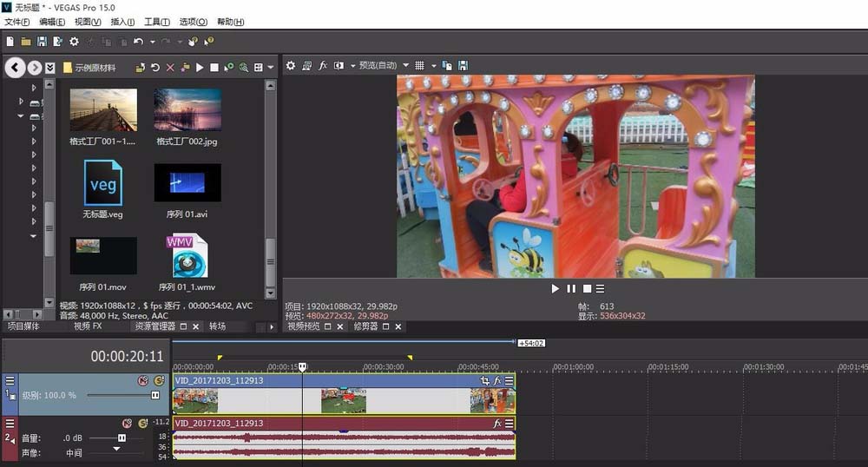Viewport: 868px width, 467px height.
Task: Switch to the 转场 tab
Action: [217, 326]
